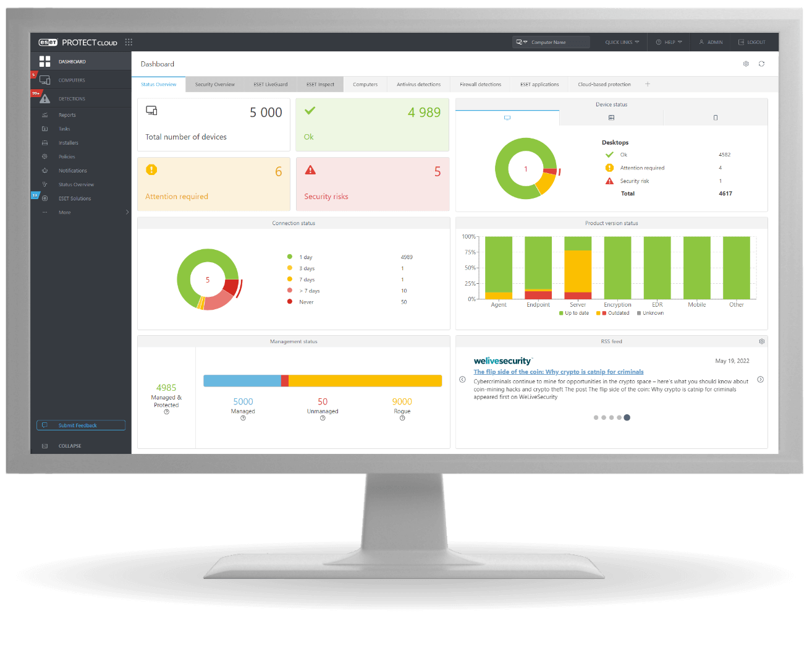Click help icon under Unmanaged count
This screenshot has width=812, height=653.
[323, 418]
